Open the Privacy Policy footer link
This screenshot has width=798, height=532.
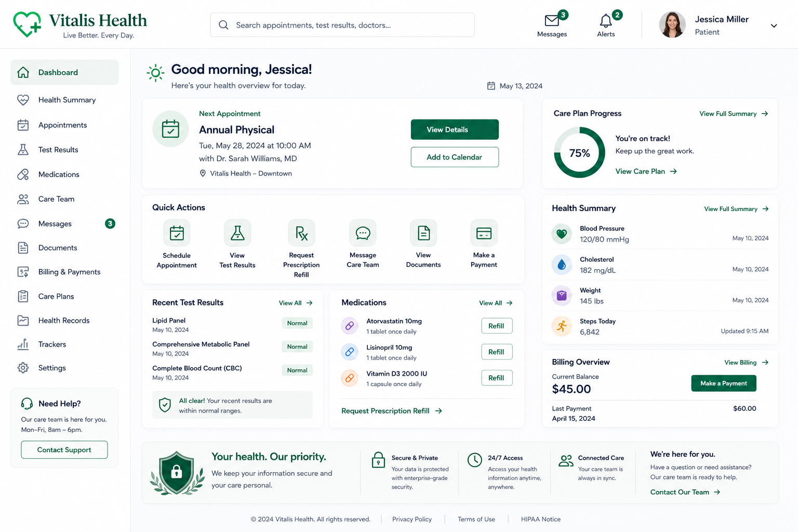tap(412, 519)
